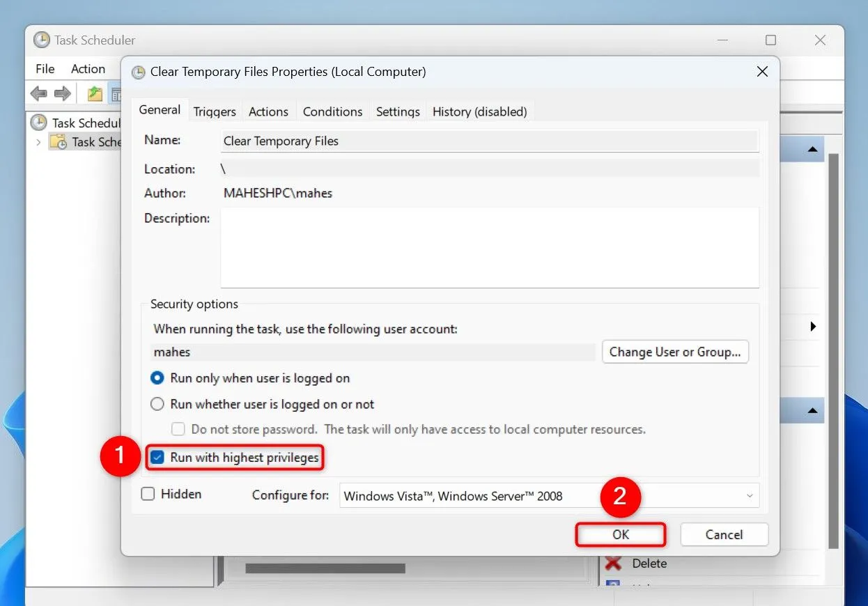
Task: Click the back navigation arrow
Action: (38, 93)
